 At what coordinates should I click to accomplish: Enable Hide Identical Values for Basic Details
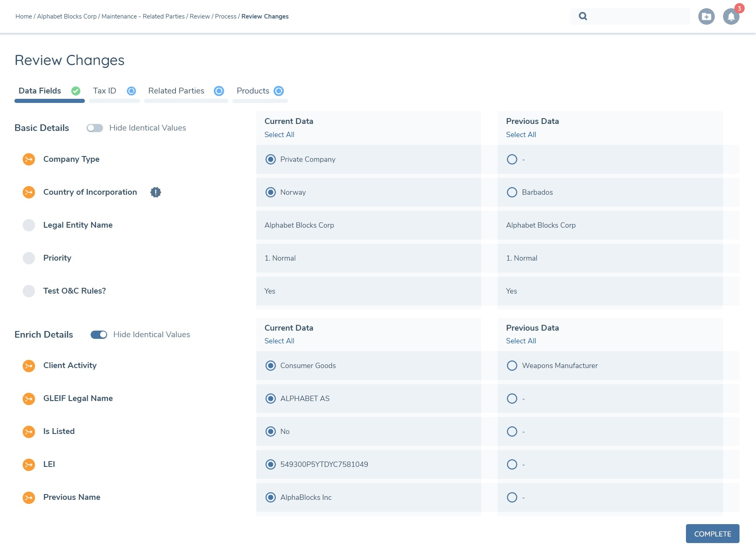coord(95,128)
